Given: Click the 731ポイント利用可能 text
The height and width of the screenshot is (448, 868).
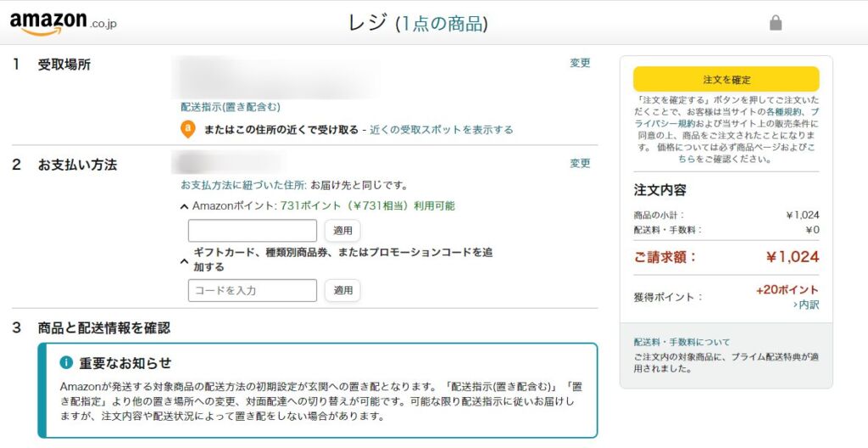Looking at the screenshot, I should click(368, 205).
